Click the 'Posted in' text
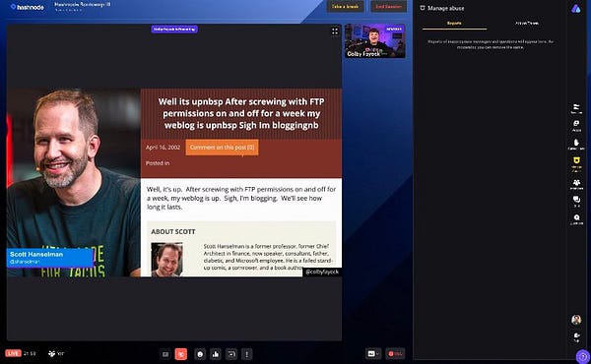 click(x=158, y=163)
